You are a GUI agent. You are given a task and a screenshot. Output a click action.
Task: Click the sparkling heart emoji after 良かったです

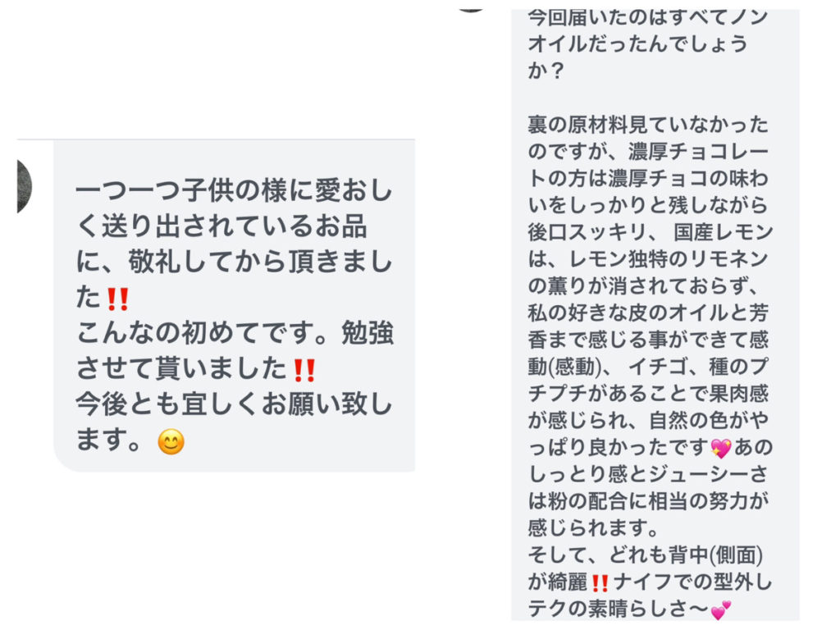(x=721, y=448)
